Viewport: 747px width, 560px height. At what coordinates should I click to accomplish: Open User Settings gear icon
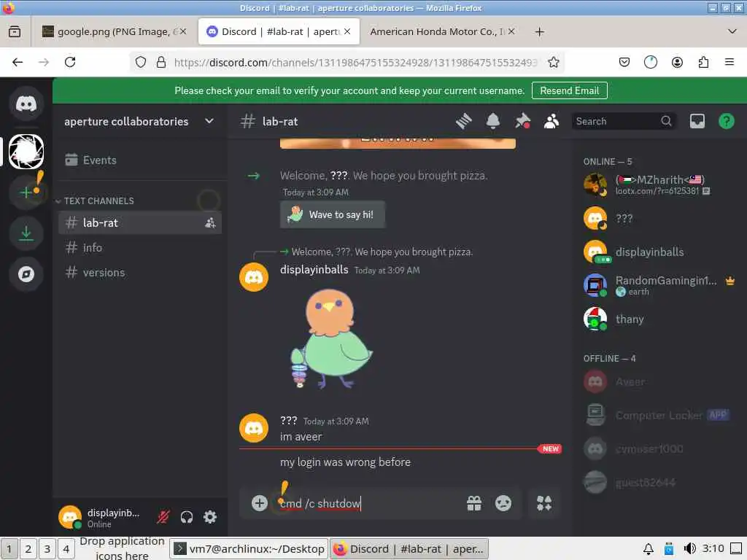coord(210,517)
